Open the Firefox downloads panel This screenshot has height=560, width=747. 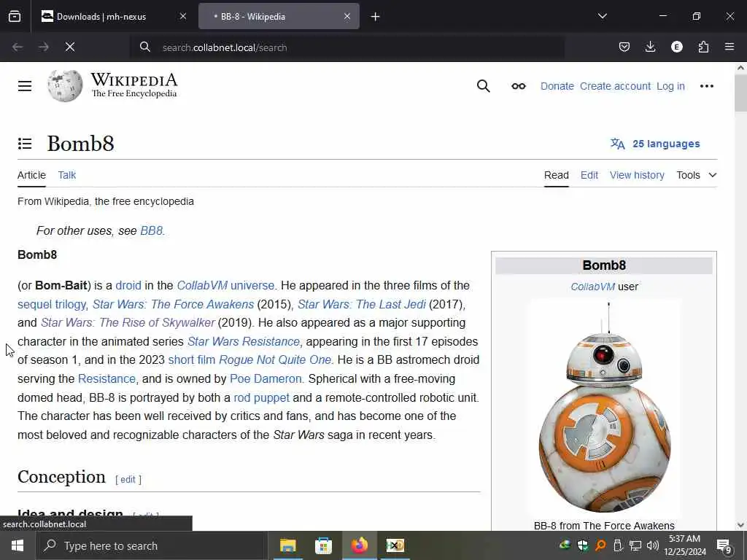pyautogui.click(x=650, y=47)
